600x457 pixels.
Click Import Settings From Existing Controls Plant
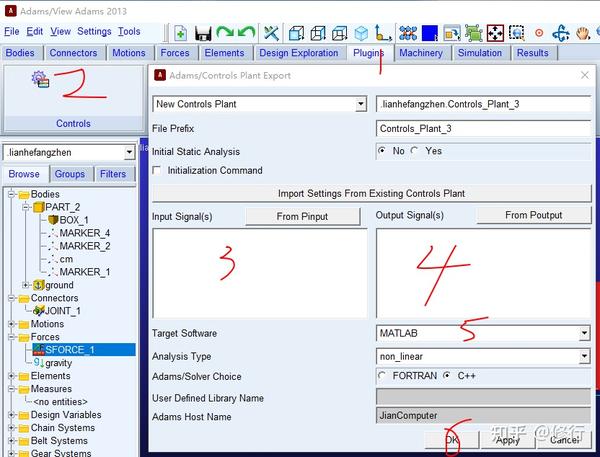[x=372, y=193]
